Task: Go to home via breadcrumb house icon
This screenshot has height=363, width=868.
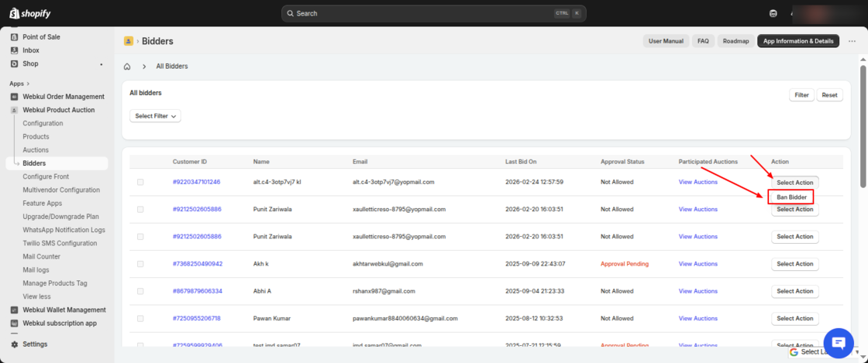Action: (x=127, y=67)
